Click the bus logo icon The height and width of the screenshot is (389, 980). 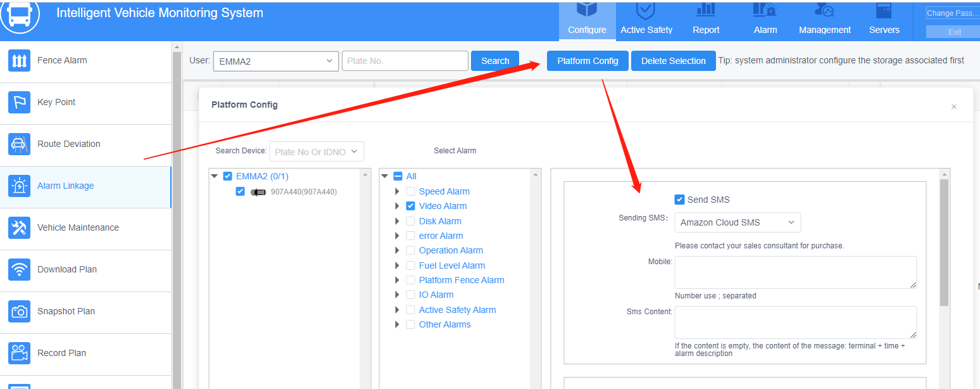tap(20, 14)
